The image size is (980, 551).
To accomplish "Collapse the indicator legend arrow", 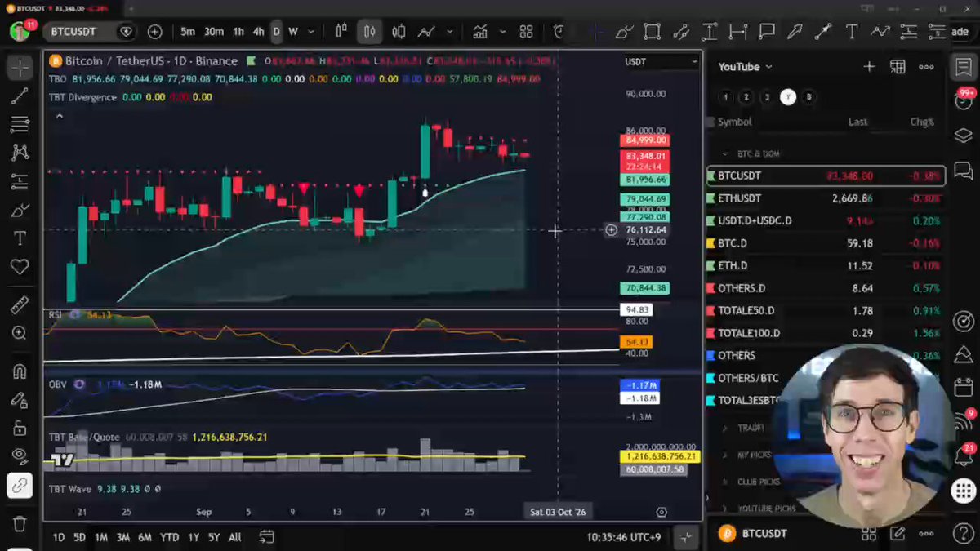I will pyautogui.click(x=59, y=116).
